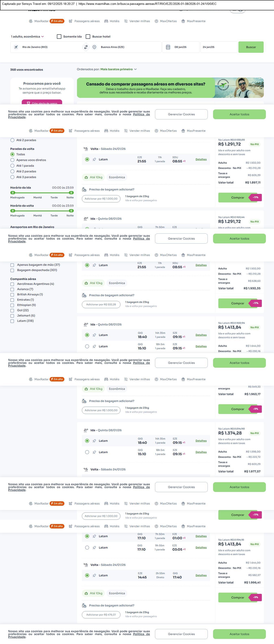The image size is (274, 644).
Task: Open the 24 jan/26 return date picker
Action: 219,47
